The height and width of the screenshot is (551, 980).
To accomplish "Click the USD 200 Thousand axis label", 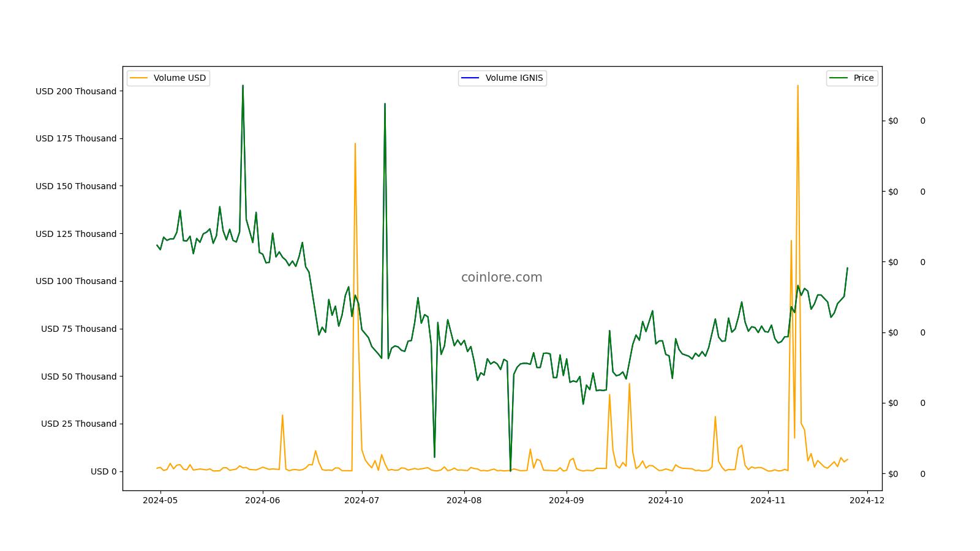I will tap(76, 91).
